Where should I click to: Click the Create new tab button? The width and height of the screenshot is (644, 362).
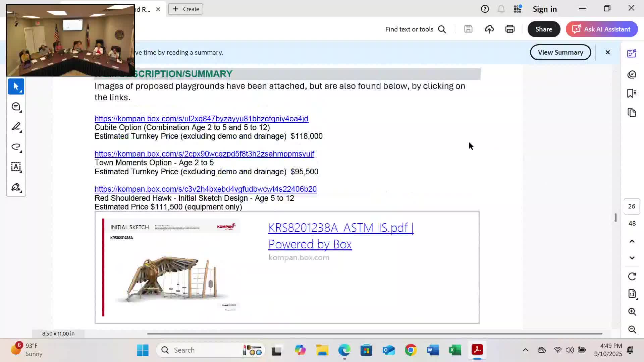pyautogui.click(x=185, y=9)
